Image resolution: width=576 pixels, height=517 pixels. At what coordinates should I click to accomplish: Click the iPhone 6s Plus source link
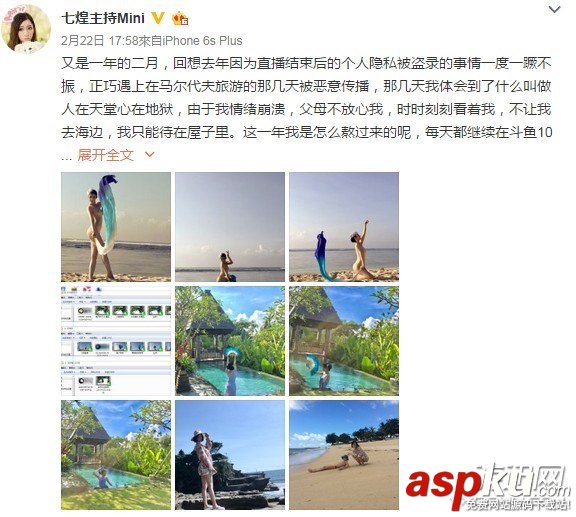click(x=202, y=40)
